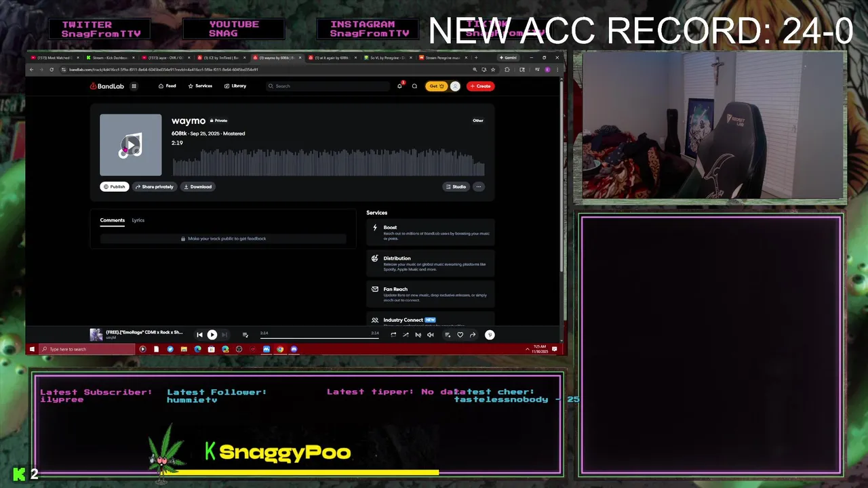Viewport: 868px width, 488px height.
Task: Like the currently playing track
Action: [x=460, y=335]
